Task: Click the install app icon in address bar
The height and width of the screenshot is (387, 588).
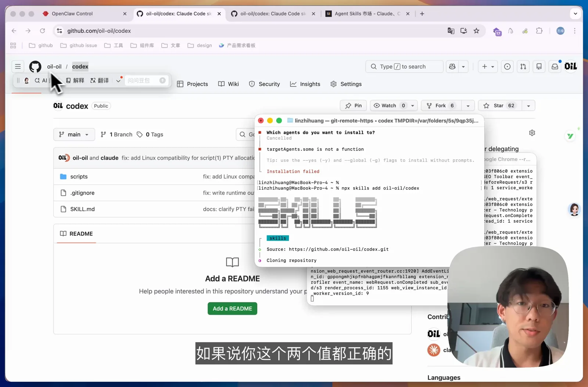Action: point(464,31)
